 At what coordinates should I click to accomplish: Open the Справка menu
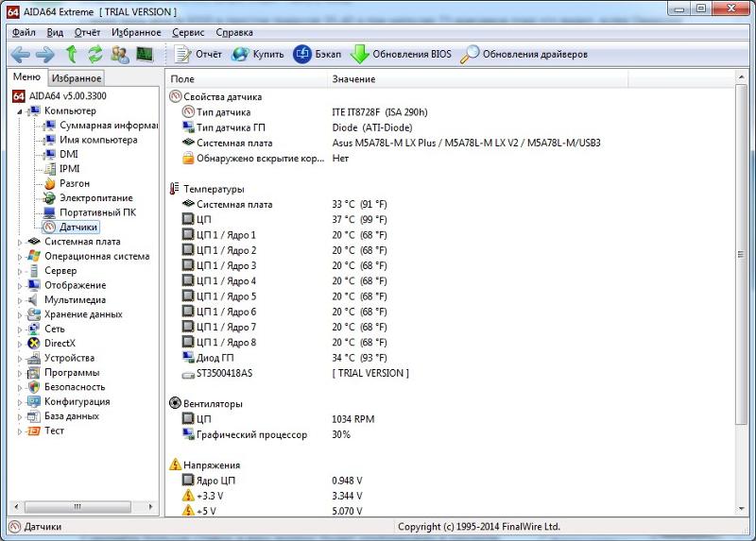(234, 32)
